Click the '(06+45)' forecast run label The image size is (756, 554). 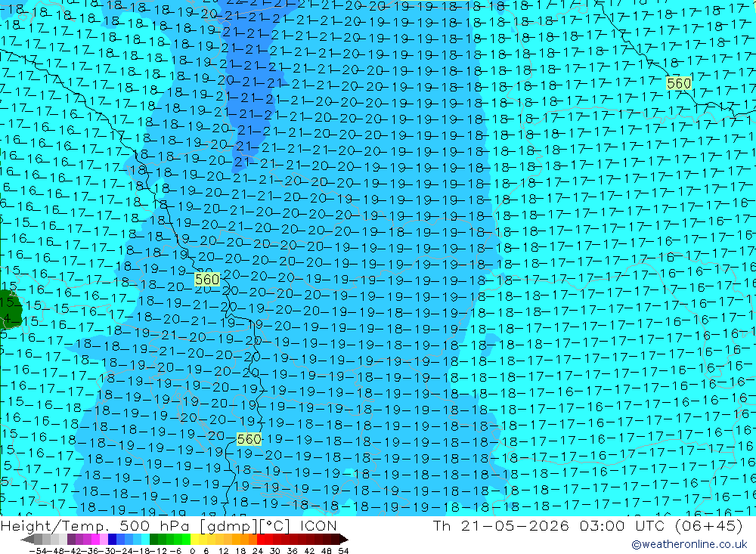click(x=709, y=525)
